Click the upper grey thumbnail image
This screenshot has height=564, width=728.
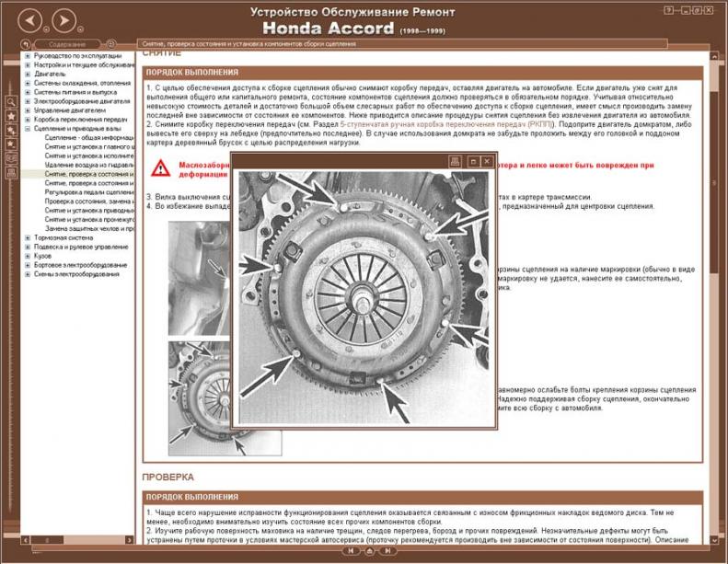point(199,278)
